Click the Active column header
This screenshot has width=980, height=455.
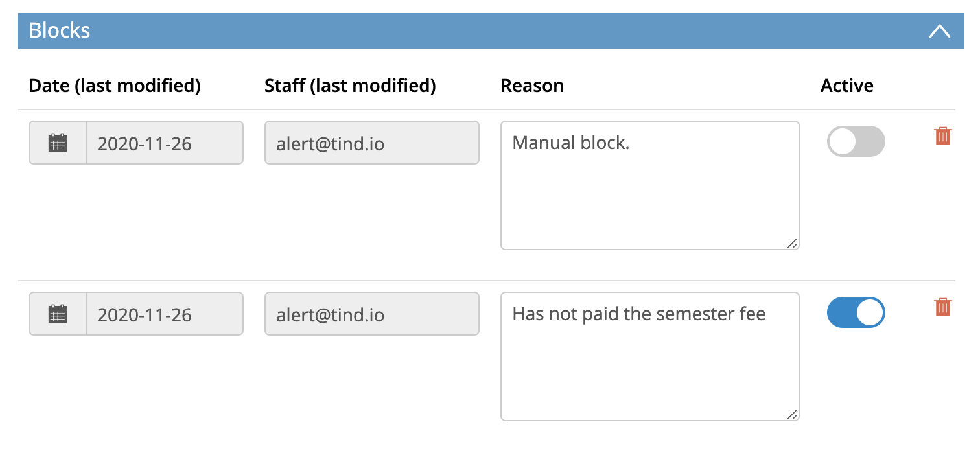(x=846, y=86)
